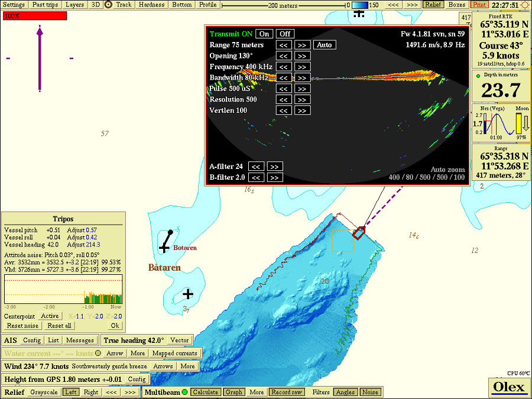This screenshot has width=532, height=399.
Task: Increase sonar Range with >> button
Action: click(x=302, y=45)
